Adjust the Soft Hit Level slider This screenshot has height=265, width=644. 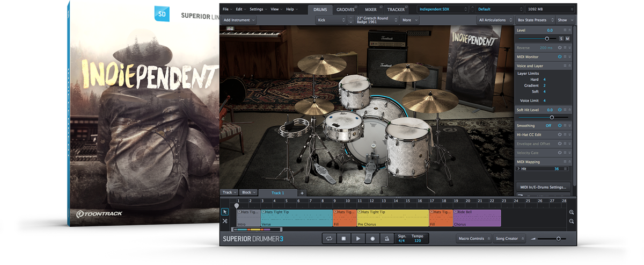pos(543,117)
